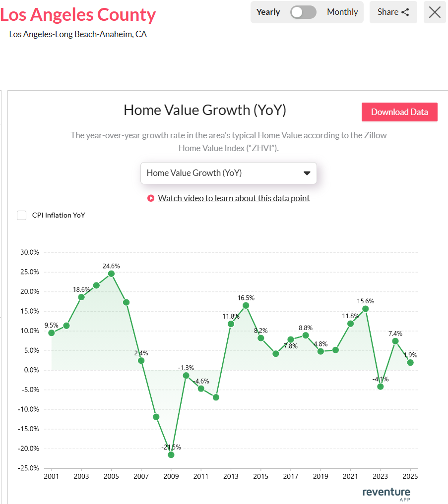Screen dimensions: 448x504
Task: Click the -4.1% data point near 2023
Action: [381, 386]
